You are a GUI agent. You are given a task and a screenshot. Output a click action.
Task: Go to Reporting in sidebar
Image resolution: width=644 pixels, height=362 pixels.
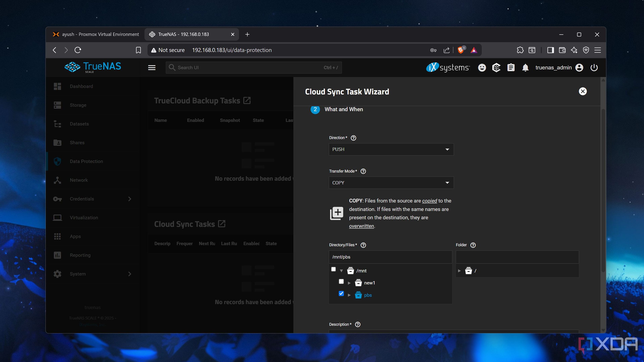click(93, 255)
